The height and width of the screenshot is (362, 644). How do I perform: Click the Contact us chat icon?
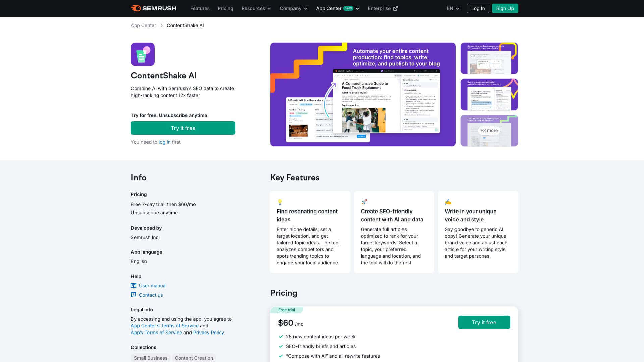(x=133, y=295)
